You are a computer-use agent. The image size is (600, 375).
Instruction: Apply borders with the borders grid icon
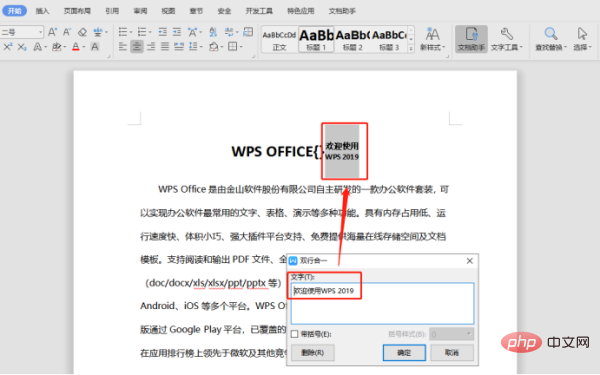[x=232, y=47]
